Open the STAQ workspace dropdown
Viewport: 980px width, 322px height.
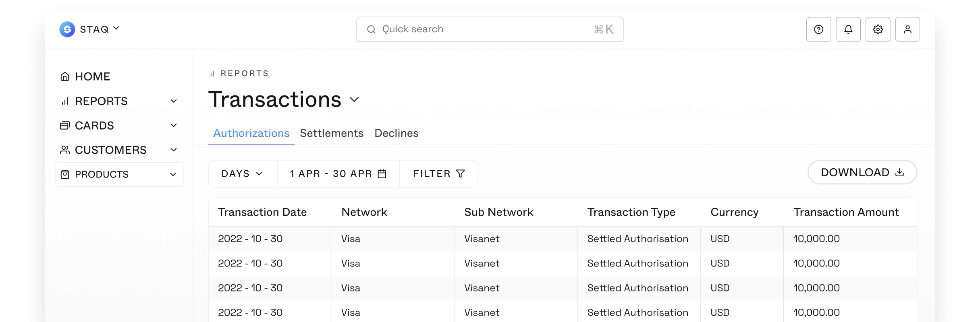116,29
